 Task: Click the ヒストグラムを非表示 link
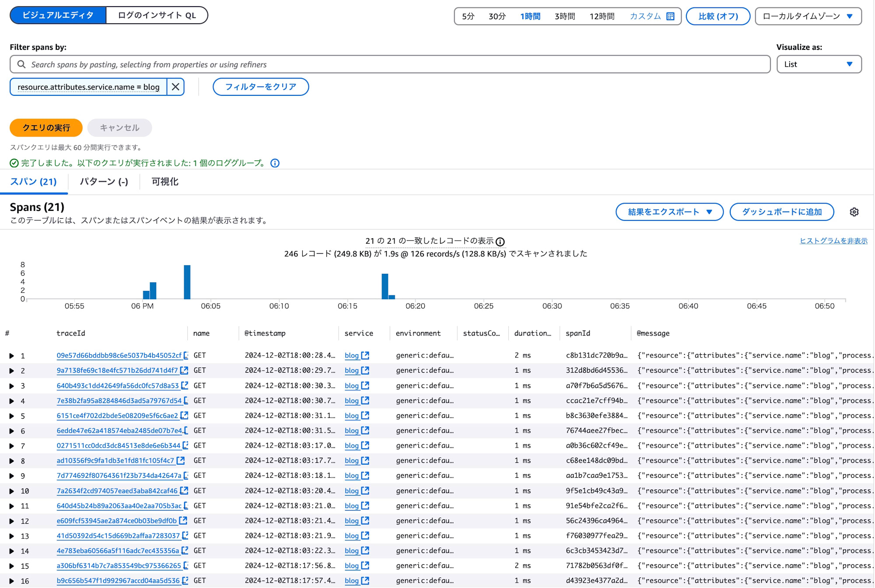(x=833, y=241)
